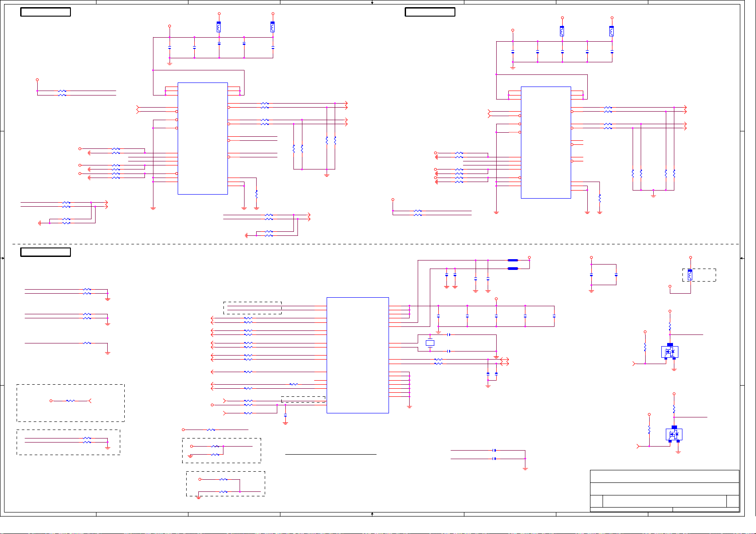Screen dimensions: 756x534
Task: Select the upper MOSFET transistor symbol
Action: (670, 352)
